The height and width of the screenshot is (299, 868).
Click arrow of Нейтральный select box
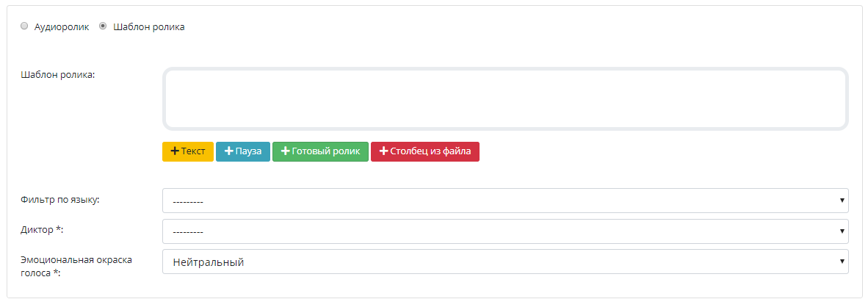[x=842, y=262]
